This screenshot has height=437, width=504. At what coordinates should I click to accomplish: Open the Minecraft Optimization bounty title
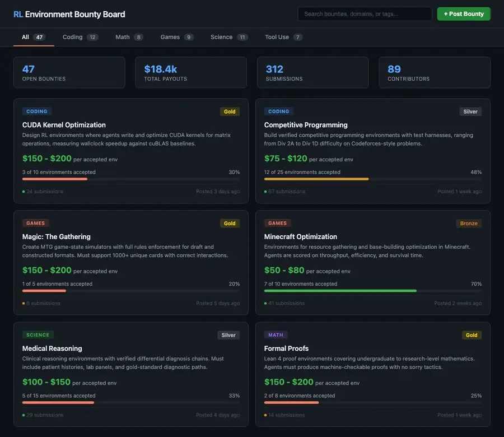click(300, 236)
